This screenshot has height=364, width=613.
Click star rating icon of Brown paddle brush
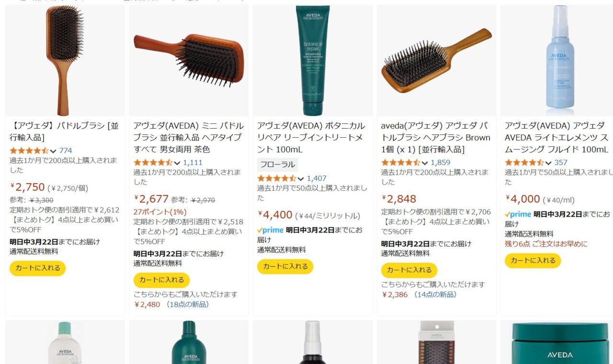[x=400, y=163]
